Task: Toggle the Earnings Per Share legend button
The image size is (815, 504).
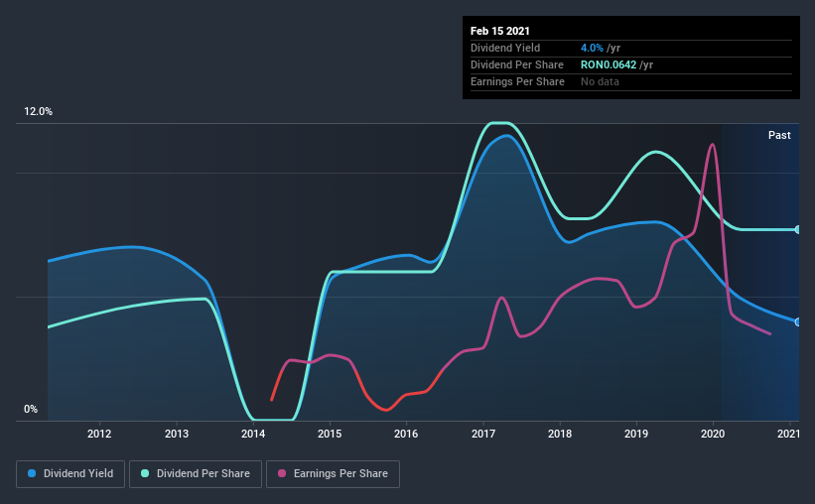Action: click(333, 474)
